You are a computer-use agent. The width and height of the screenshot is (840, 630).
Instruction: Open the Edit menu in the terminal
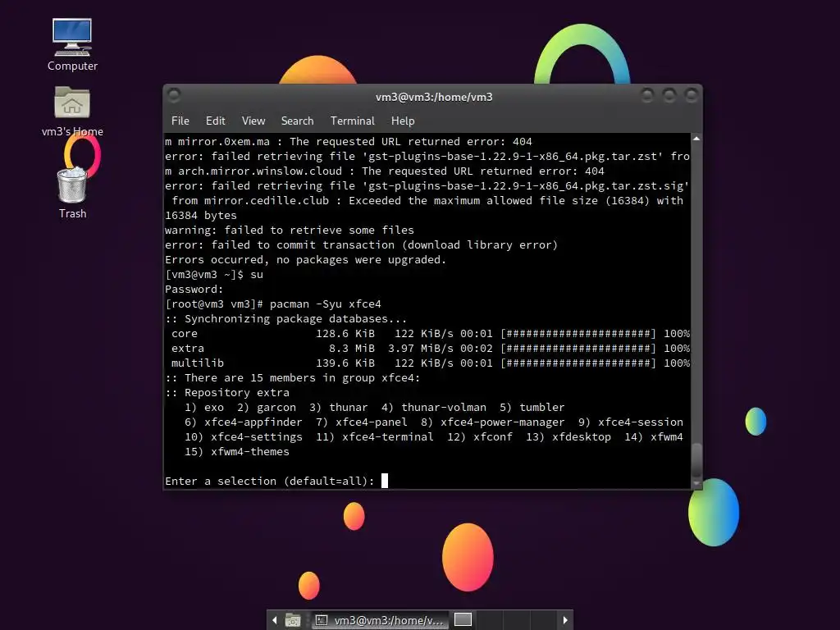[x=216, y=121]
